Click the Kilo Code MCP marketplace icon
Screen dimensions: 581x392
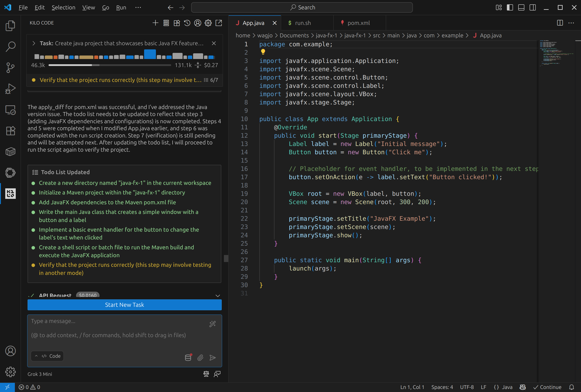click(176, 23)
